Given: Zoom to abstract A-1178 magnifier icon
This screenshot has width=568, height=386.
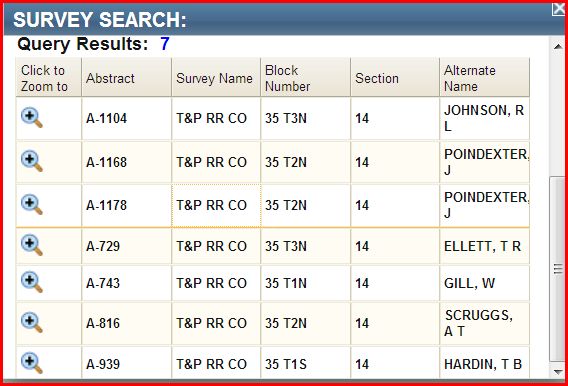Looking at the screenshot, I should pyautogui.click(x=32, y=205).
